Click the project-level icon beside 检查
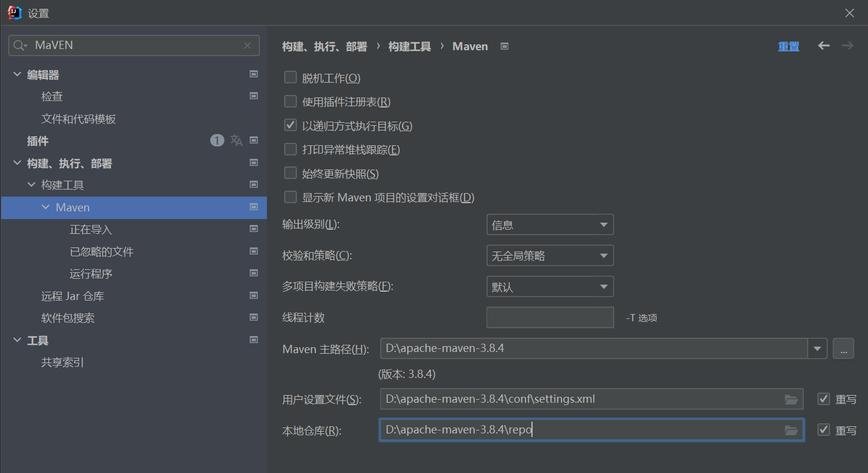Viewport: 868px width, 473px height. pyautogui.click(x=254, y=96)
